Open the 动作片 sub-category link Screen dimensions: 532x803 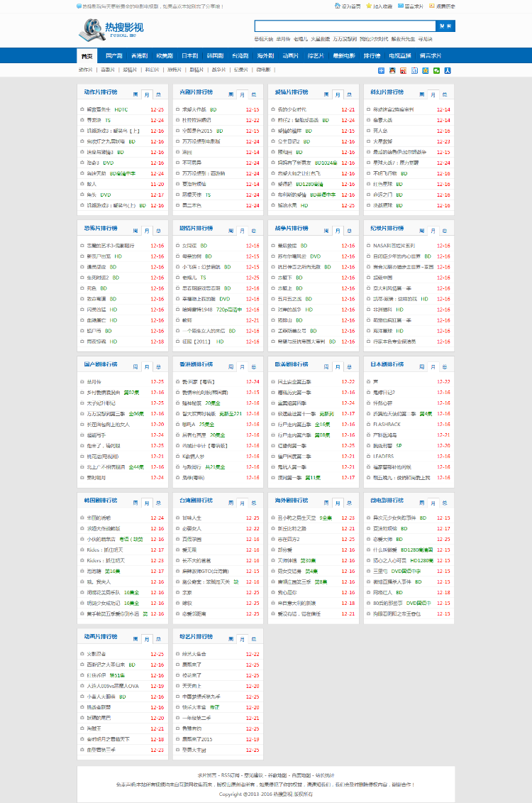[x=85, y=70]
